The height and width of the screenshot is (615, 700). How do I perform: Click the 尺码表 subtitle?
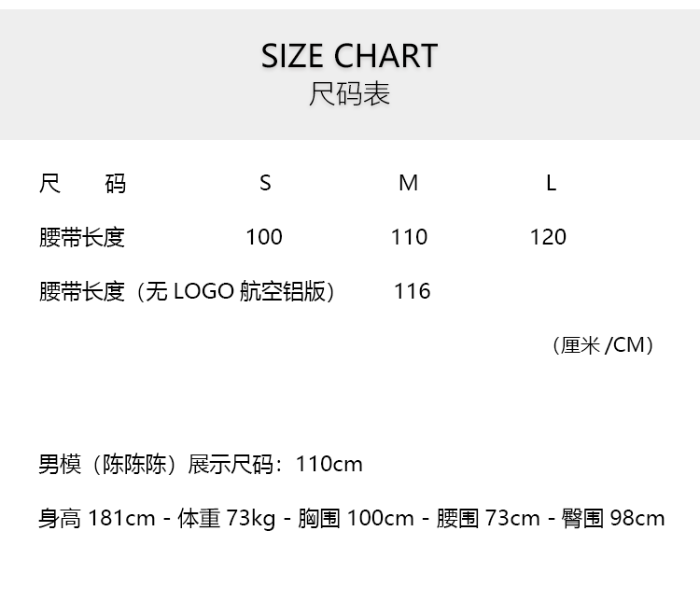349,94
